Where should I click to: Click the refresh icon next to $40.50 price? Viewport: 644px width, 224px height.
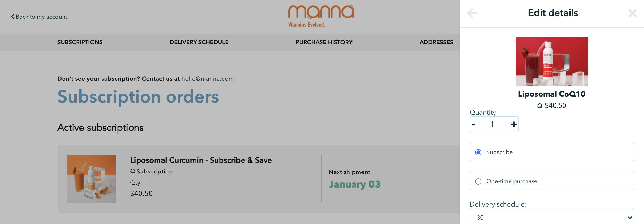coord(540,106)
